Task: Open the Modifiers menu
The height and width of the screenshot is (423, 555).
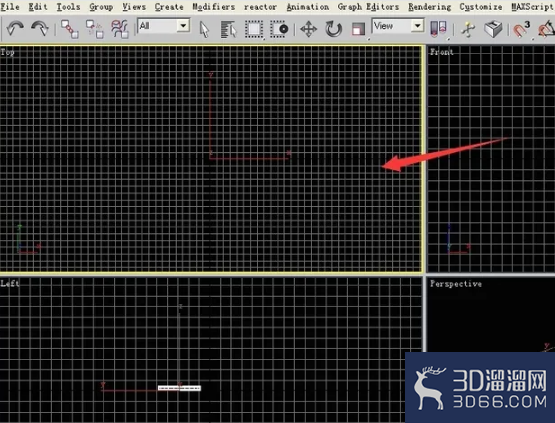Action: pyautogui.click(x=213, y=7)
